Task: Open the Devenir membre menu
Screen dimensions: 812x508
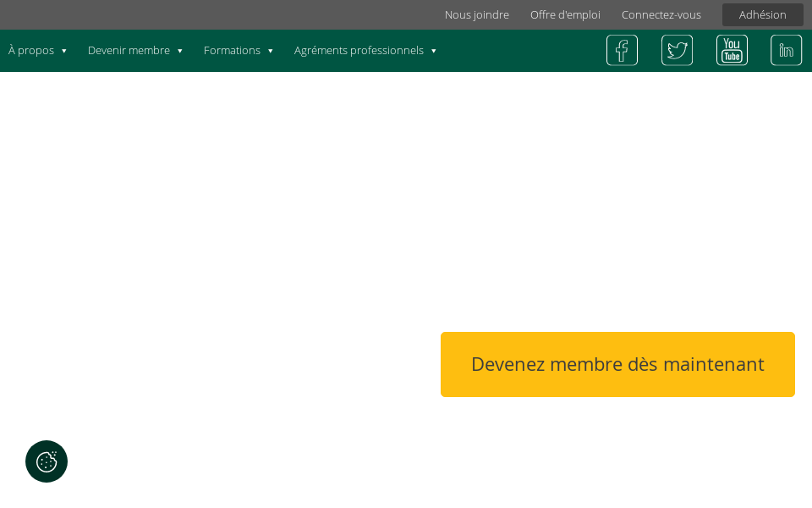Action: [x=129, y=51]
